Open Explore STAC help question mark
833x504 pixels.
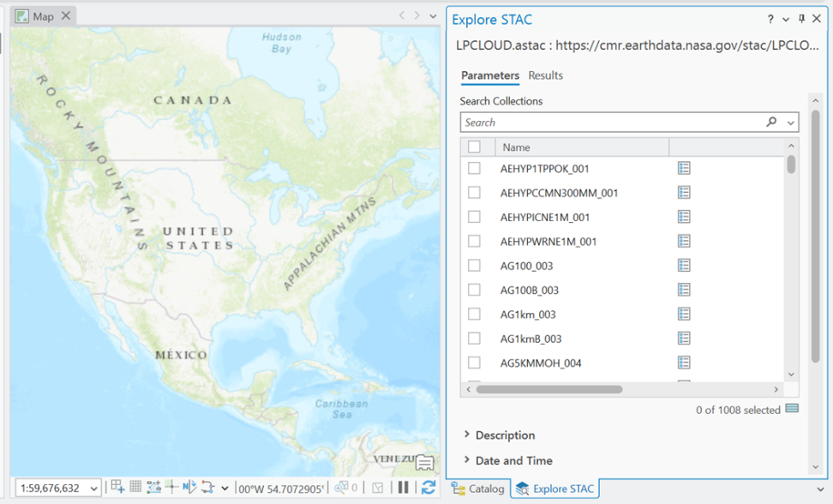[770, 20]
